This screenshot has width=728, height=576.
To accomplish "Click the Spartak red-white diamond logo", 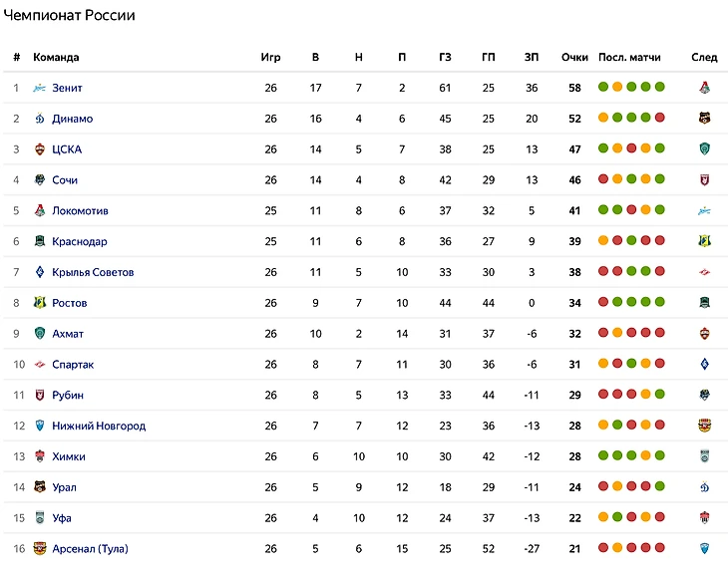I will (x=40, y=365).
